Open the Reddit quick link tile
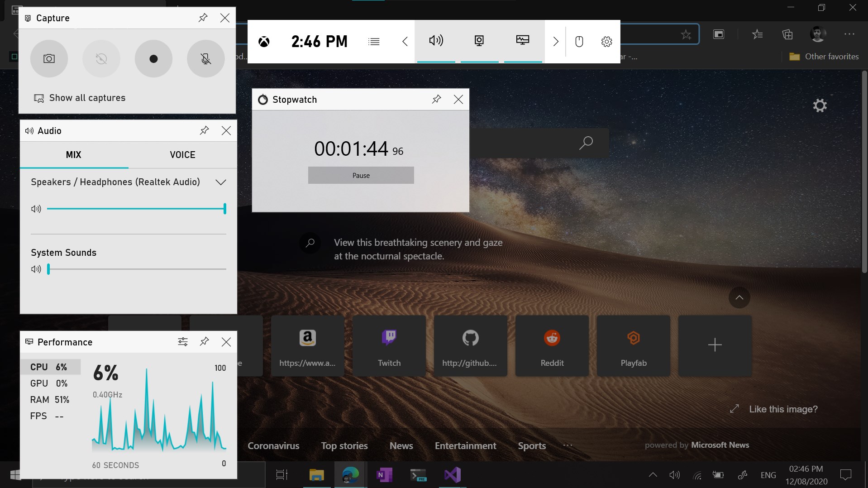Screen dimensions: 868x488 552,346
